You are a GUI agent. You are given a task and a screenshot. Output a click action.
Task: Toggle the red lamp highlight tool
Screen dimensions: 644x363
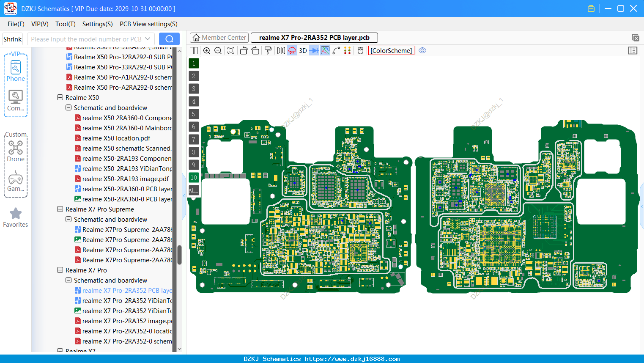coord(292,50)
